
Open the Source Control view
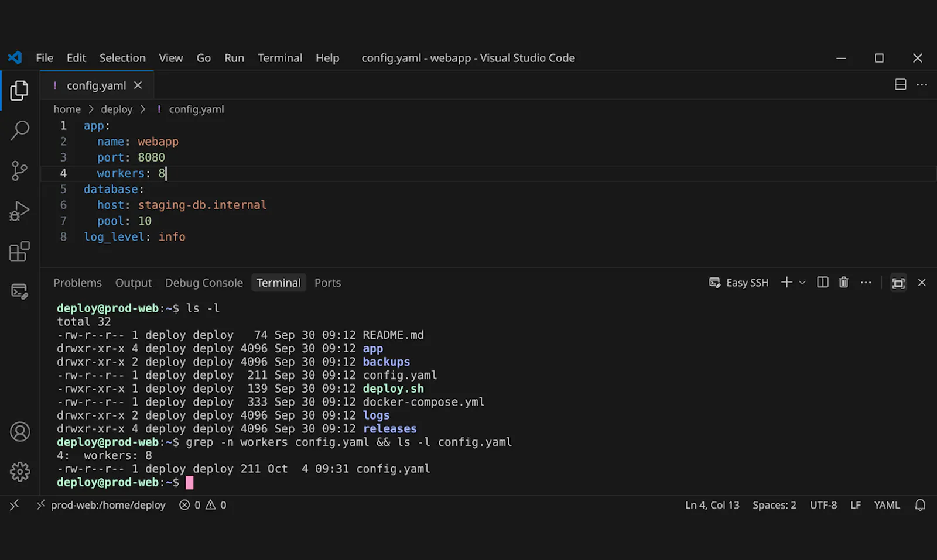19,171
